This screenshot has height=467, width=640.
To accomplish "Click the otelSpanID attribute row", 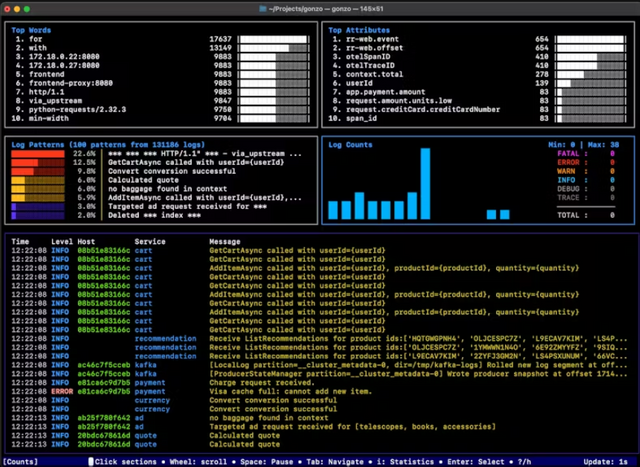I will pos(478,57).
